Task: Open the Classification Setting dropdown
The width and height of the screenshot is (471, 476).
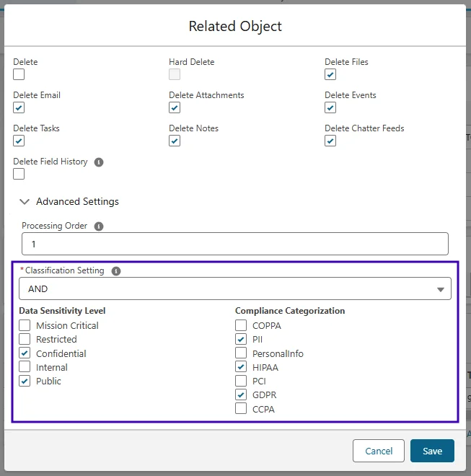Action: [235, 289]
